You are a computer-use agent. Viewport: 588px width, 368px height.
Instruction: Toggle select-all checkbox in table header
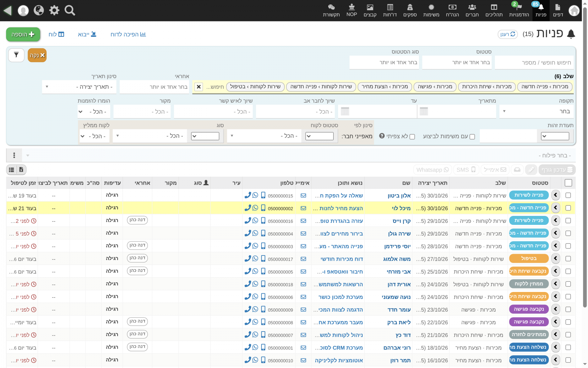point(568,183)
